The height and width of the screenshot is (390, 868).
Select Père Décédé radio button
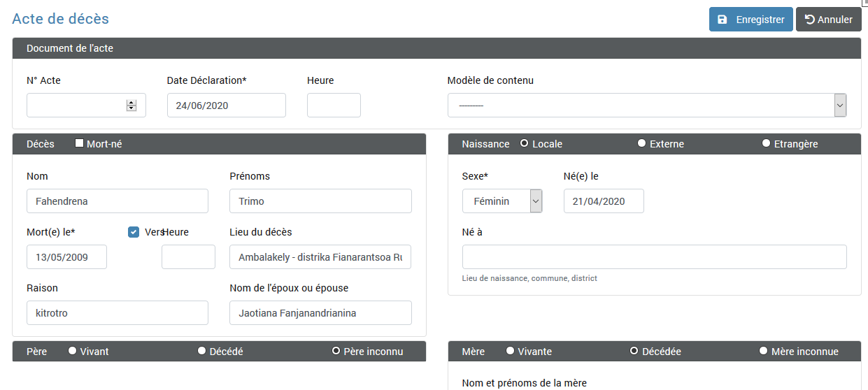tap(201, 351)
